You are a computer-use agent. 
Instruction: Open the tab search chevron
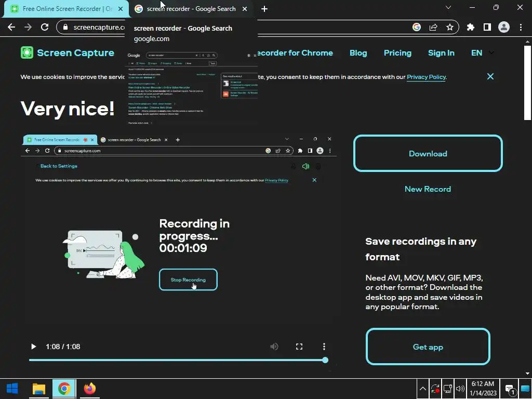click(448, 7)
